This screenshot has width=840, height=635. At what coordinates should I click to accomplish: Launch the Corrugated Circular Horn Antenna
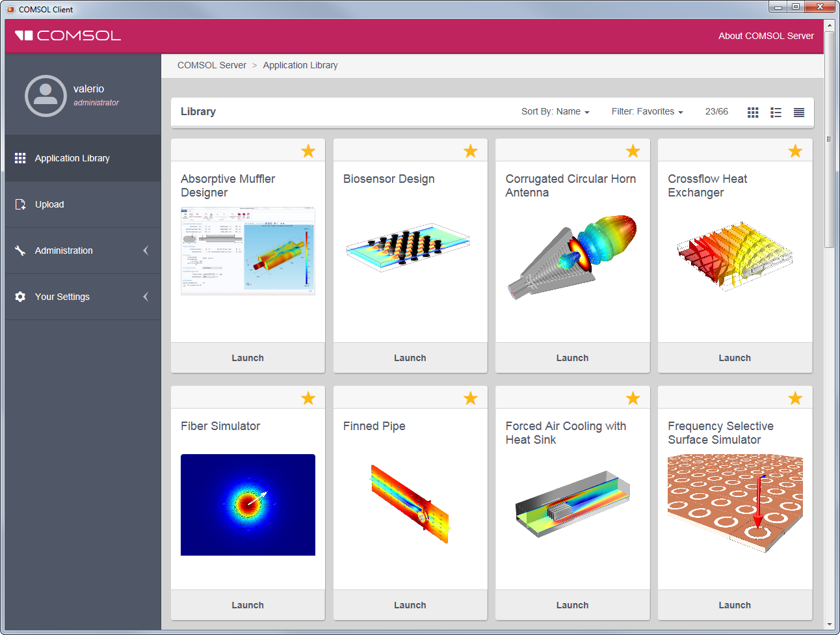pyautogui.click(x=573, y=358)
